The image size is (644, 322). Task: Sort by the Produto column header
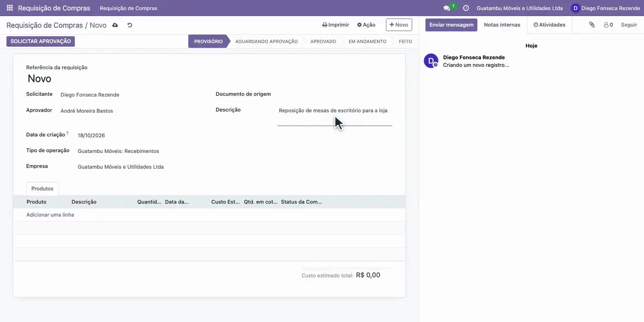click(x=42, y=202)
